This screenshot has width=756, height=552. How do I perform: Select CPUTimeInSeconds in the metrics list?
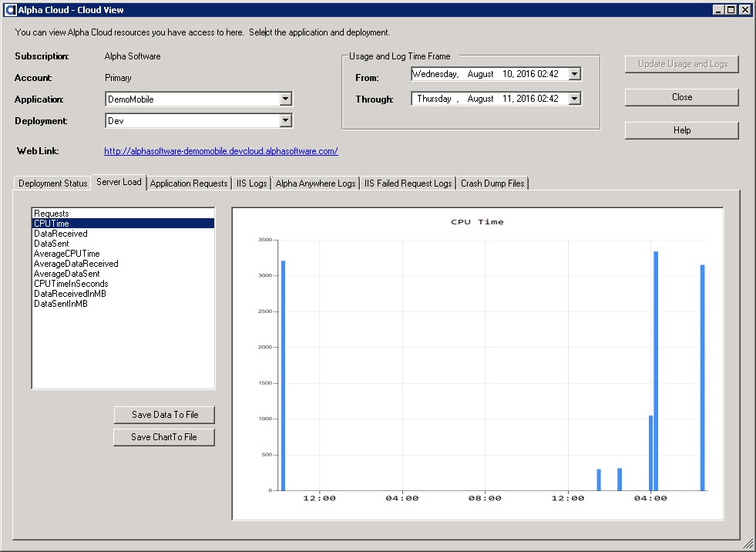pyautogui.click(x=123, y=284)
